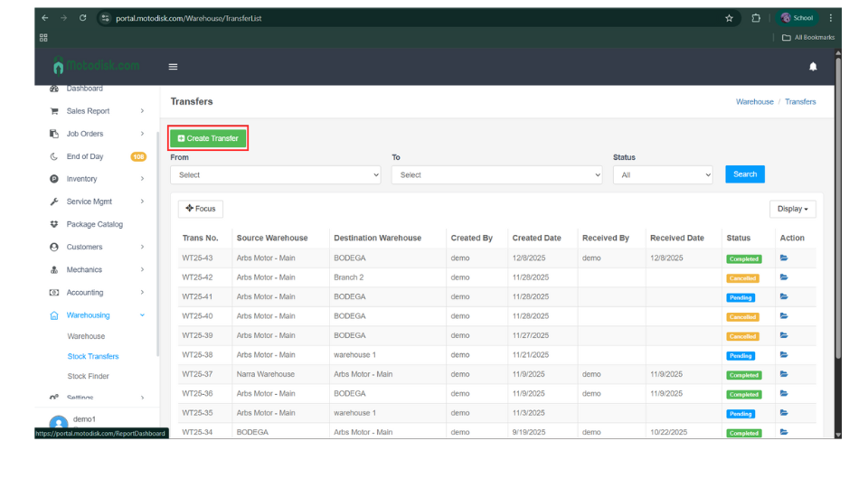Expand the Inventory sidebar menu
This screenshot has width=868, height=488.
[81, 179]
